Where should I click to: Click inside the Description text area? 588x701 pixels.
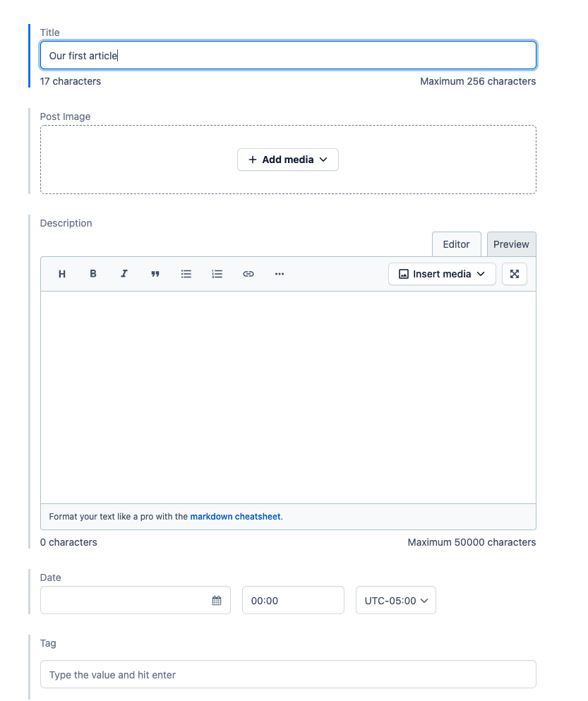(x=288, y=397)
